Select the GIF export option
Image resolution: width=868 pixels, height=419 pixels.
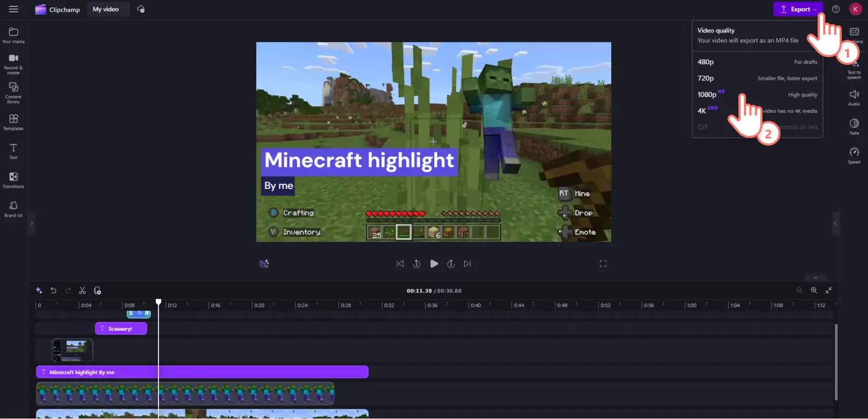point(757,127)
